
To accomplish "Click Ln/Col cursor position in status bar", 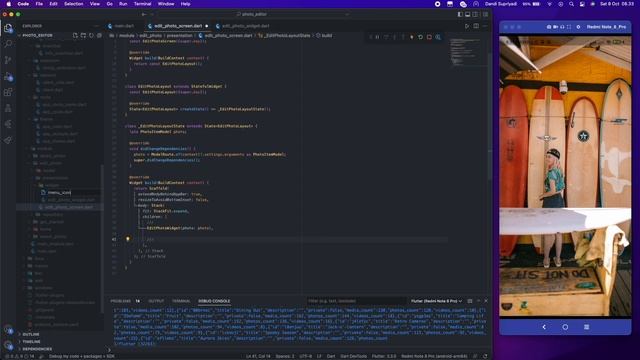I will pyautogui.click(x=258, y=356).
